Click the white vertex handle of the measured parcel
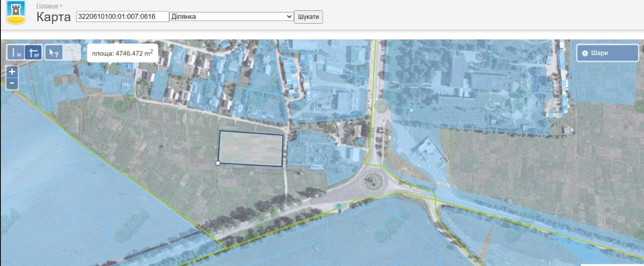The image size is (644, 266). pyautogui.click(x=218, y=163)
